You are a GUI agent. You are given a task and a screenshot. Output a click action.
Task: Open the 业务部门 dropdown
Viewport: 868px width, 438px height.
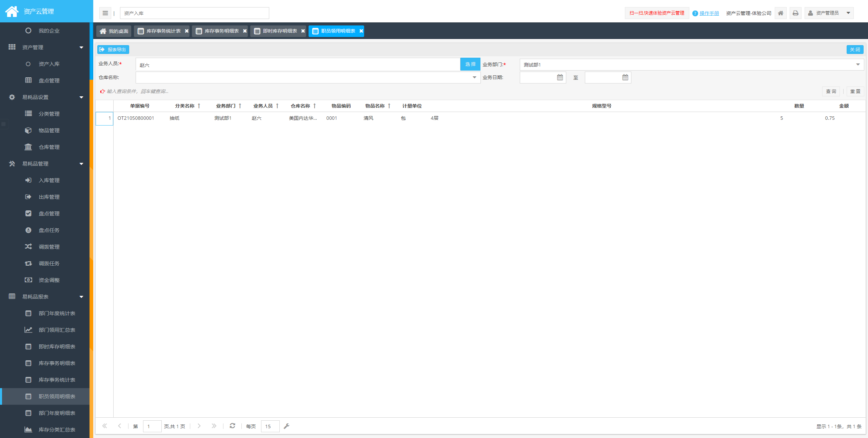click(x=692, y=64)
